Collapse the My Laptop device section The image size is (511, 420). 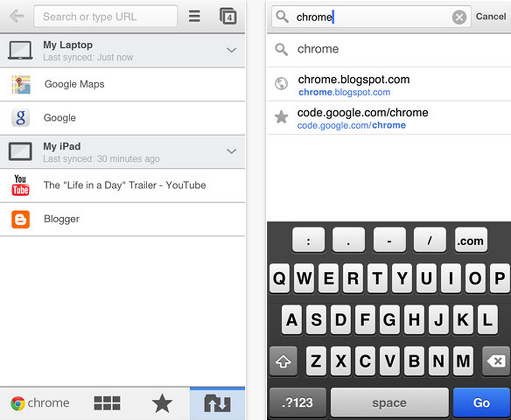231,50
